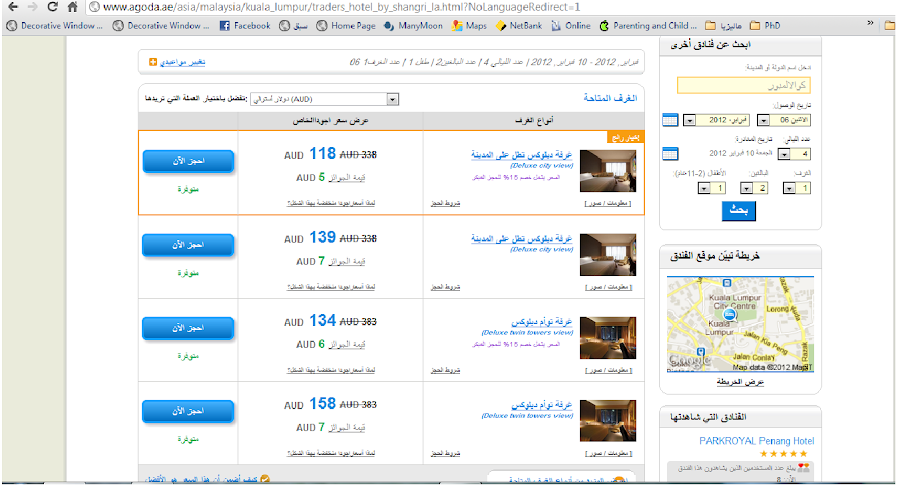The width and height of the screenshot is (912, 485).
Task: Book the AUD 118 deluxe city view room
Action: (x=188, y=161)
